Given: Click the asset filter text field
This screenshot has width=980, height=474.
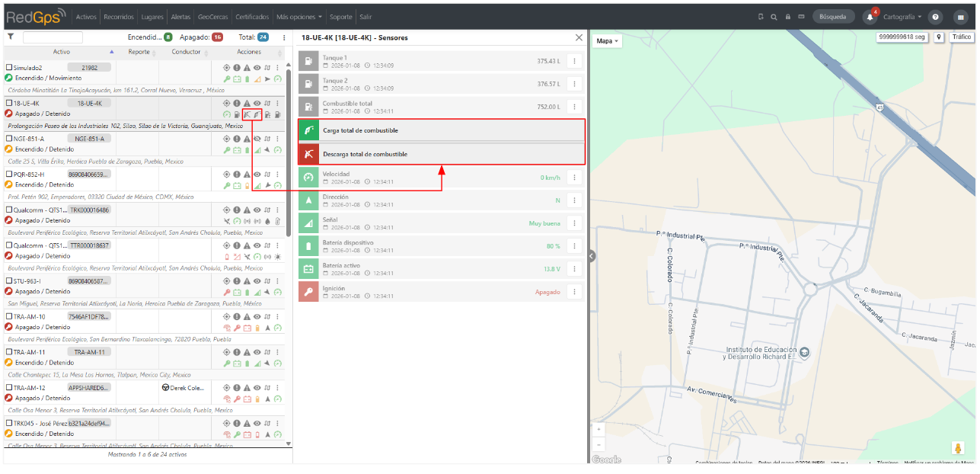Looking at the screenshot, I should click(x=53, y=37).
